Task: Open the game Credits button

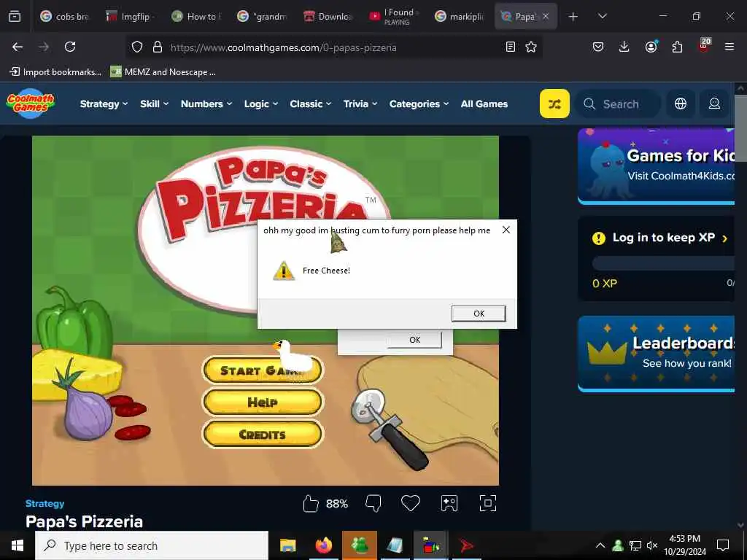Action: [x=263, y=435]
